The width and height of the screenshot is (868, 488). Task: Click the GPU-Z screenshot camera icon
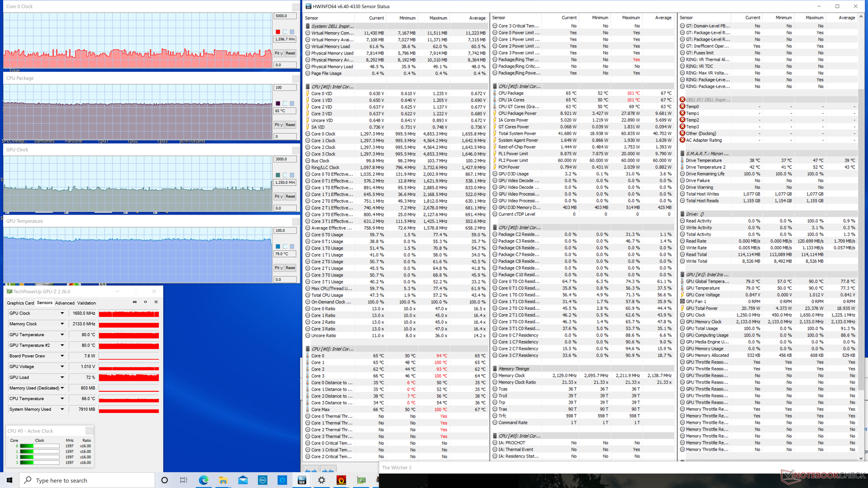click(135, 302)
